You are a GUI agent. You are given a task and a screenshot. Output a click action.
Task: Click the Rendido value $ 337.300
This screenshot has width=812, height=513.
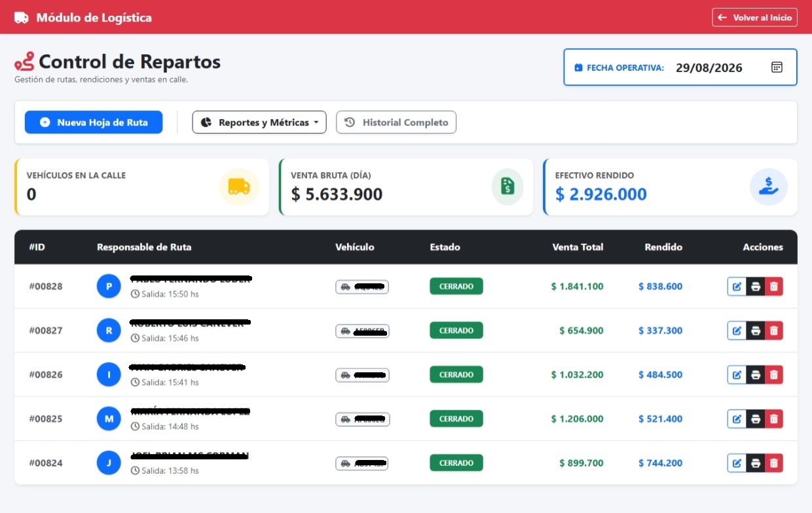click(660, 330)
